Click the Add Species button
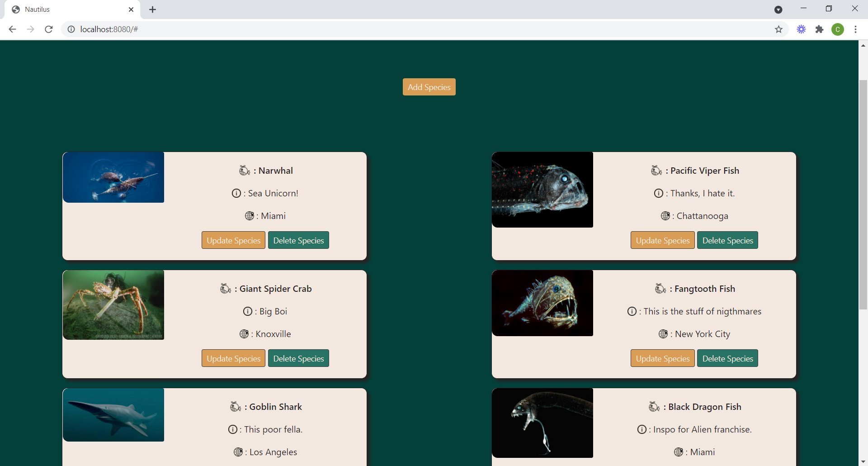The image size is (868, 466). click(429, 86)
